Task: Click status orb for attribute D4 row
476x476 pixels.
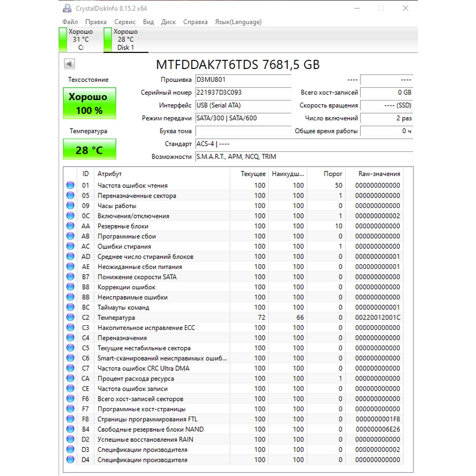Action: (70, 460)
